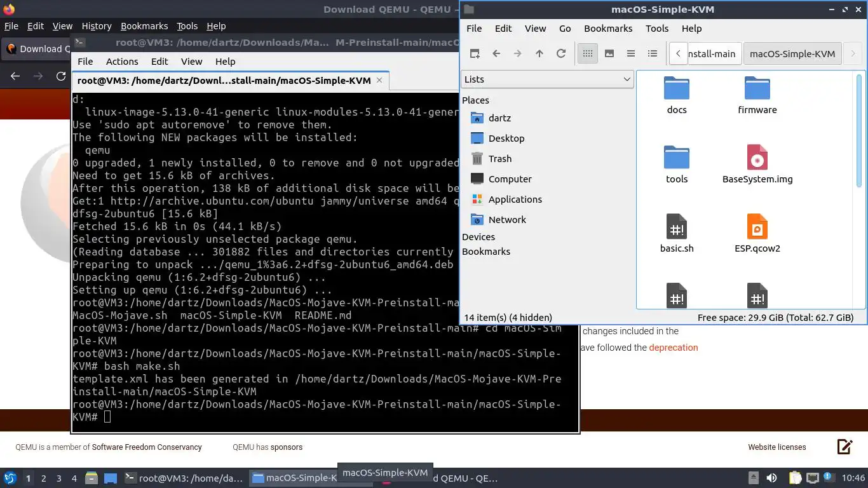Go back in the file manager

click(496, 53)
